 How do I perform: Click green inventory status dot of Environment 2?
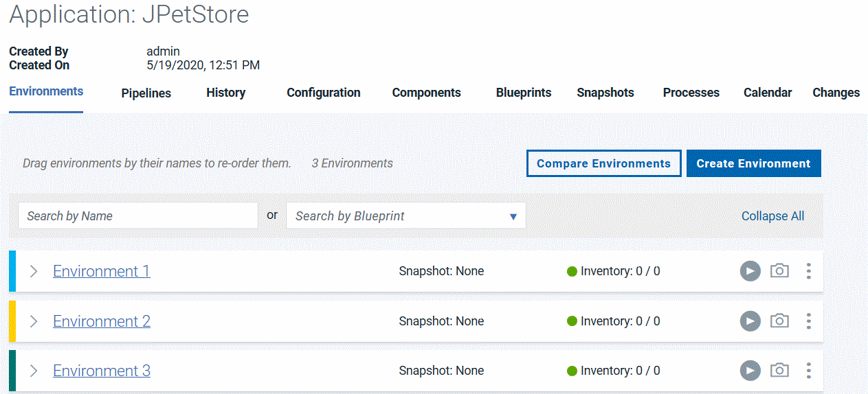click(572, 321)
